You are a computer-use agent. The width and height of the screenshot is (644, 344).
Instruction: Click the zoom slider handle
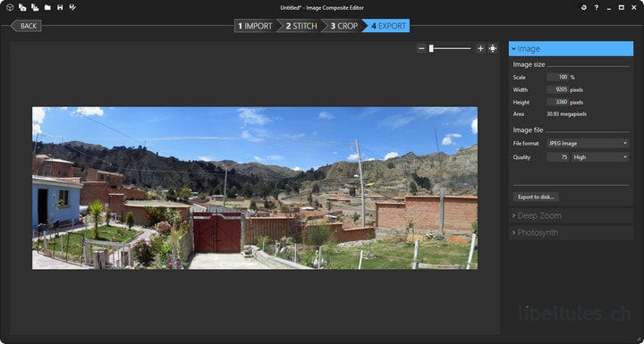click(431, 48)
